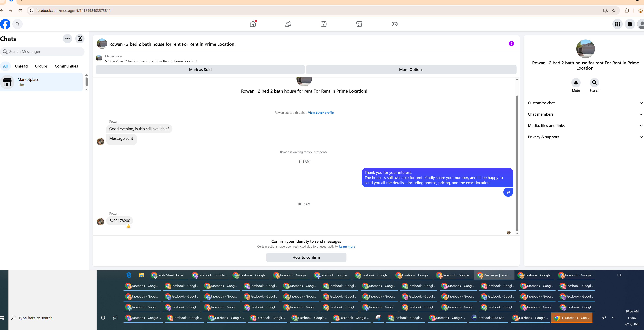Open search in conversation magnifier button
644x330 pixels.
pyautogui.click(x=594, y=82)
